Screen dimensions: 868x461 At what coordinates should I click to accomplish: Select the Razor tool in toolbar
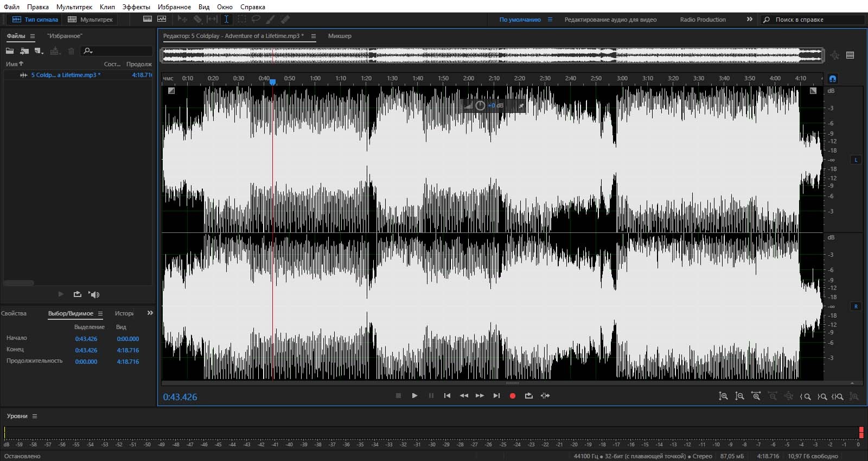pos(197,19)
